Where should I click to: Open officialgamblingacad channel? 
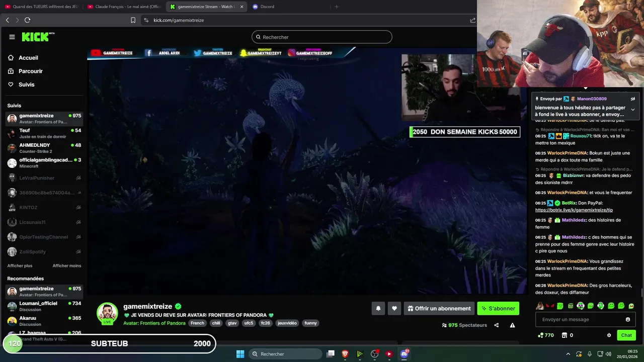click(44, 162)
